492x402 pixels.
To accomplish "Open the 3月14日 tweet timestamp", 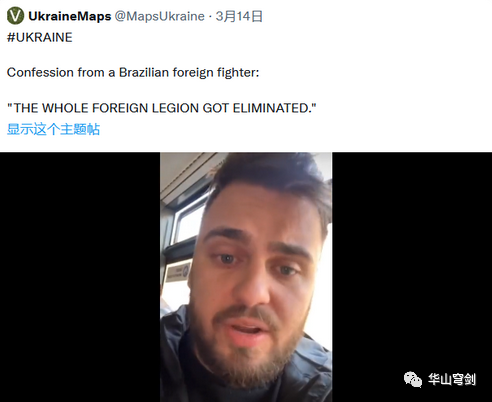I will point(239,16).
